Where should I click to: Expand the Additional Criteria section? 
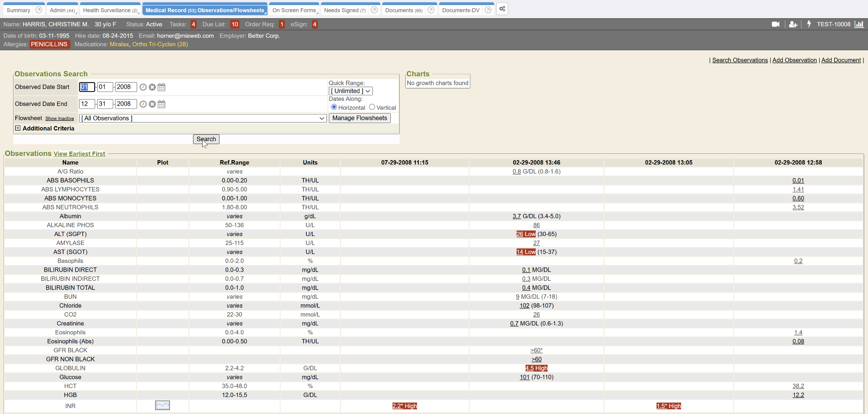click(x=18, y=128)
